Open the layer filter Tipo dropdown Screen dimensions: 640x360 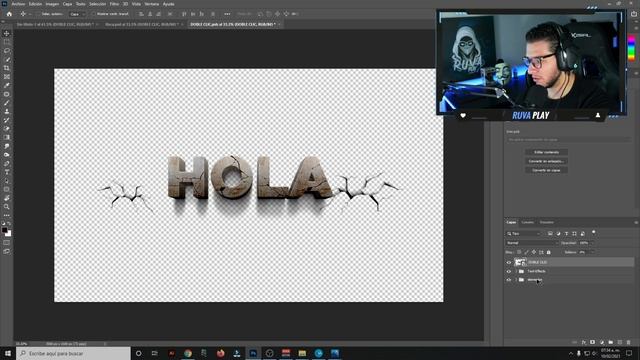[x=524, y=233]
